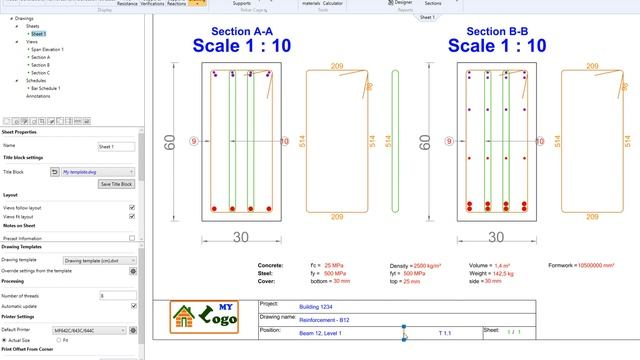The image size is (640, 360).
Task: Select Bar Schedule 1 in the tree
Action: pos(46,88)
